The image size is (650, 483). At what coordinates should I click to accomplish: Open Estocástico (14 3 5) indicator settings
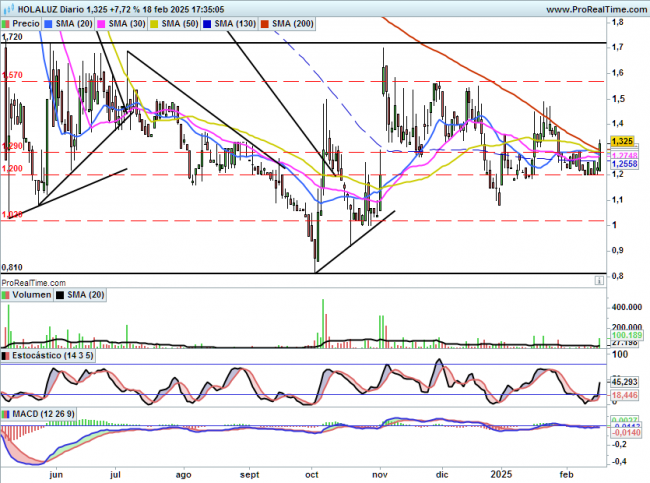[51, 355]
